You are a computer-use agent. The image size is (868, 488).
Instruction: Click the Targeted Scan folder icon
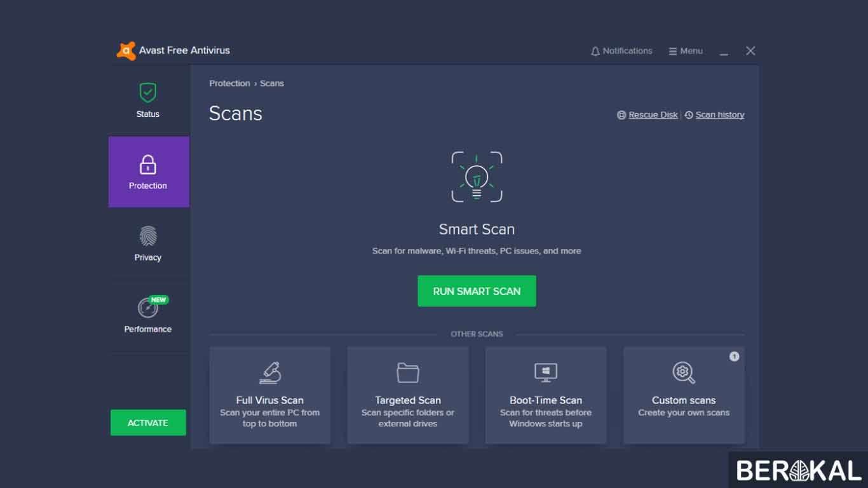click(x=408, y=372)
